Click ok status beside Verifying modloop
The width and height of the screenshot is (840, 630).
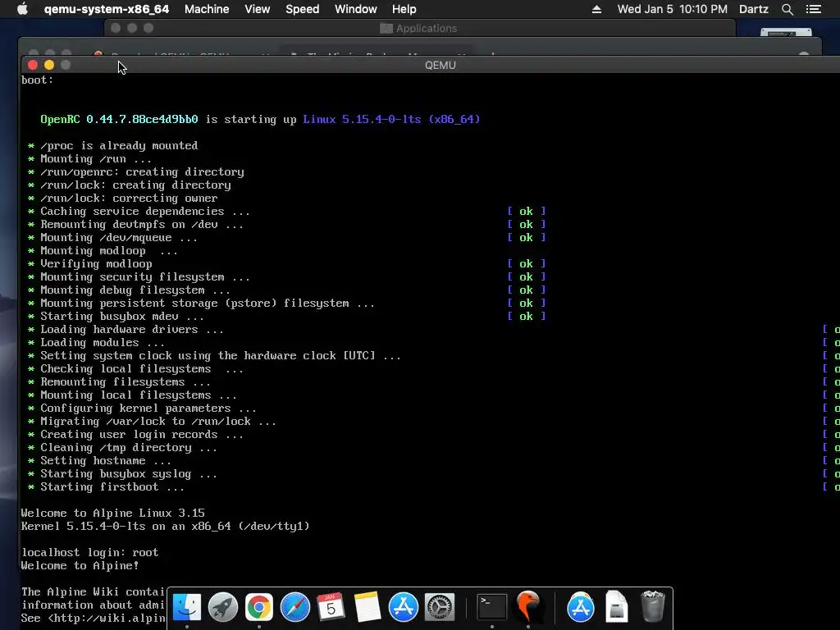coord(527,263)
